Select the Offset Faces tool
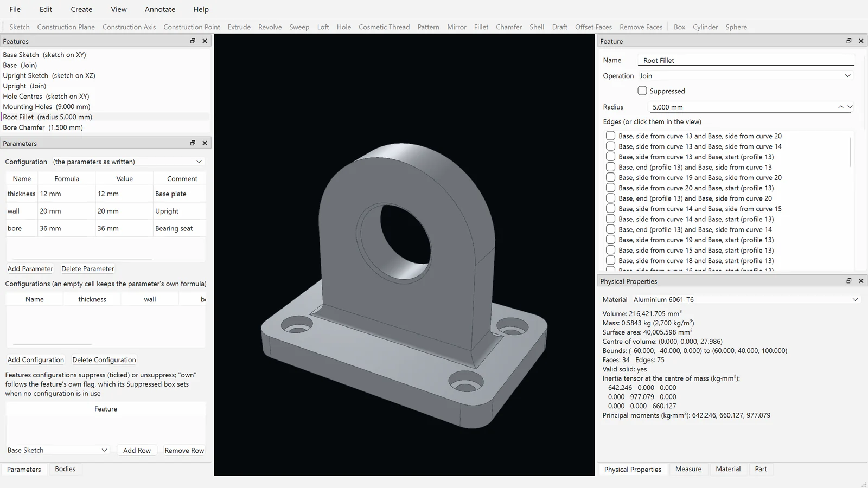The height and width of the screenshot is (488, 868). tap(593, 27)
